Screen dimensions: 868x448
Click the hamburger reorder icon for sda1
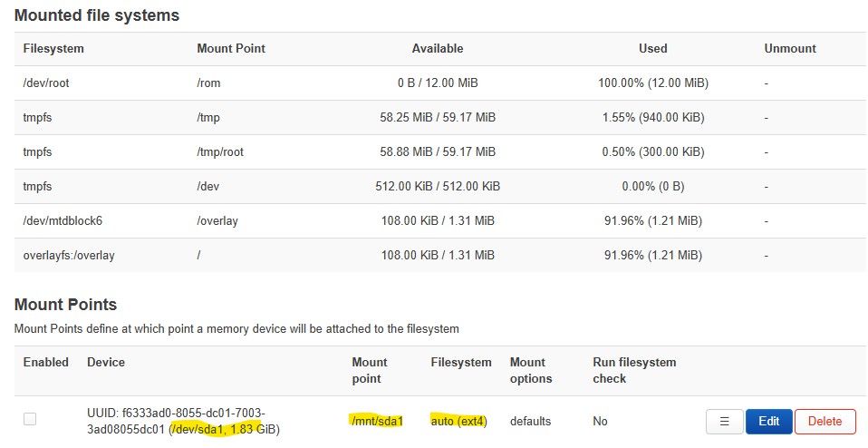[724, 421]
